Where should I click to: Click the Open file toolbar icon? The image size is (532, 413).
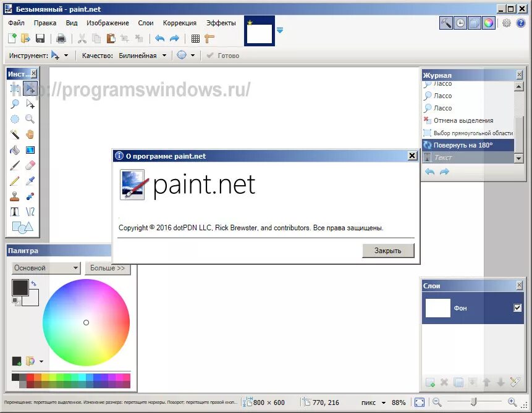(26, 38)
